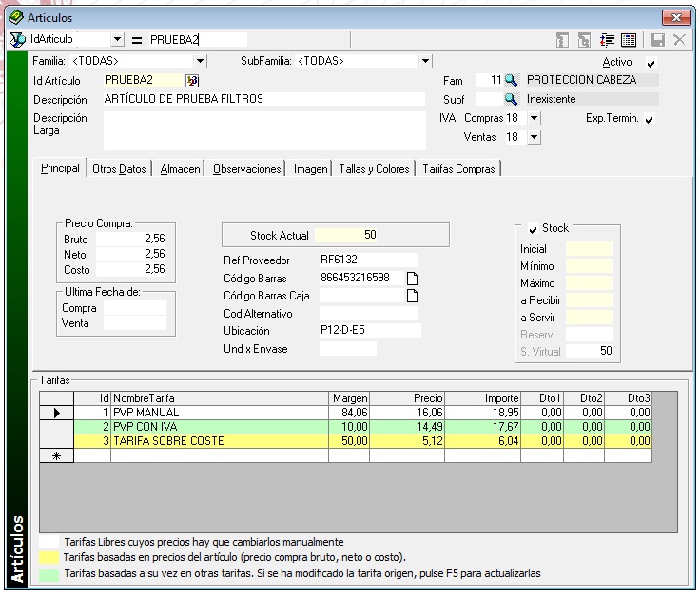Viewport: 700px width, 598px height.
Task: Open the IdArticulo filter field dropdown
Action: click(117, 39)
